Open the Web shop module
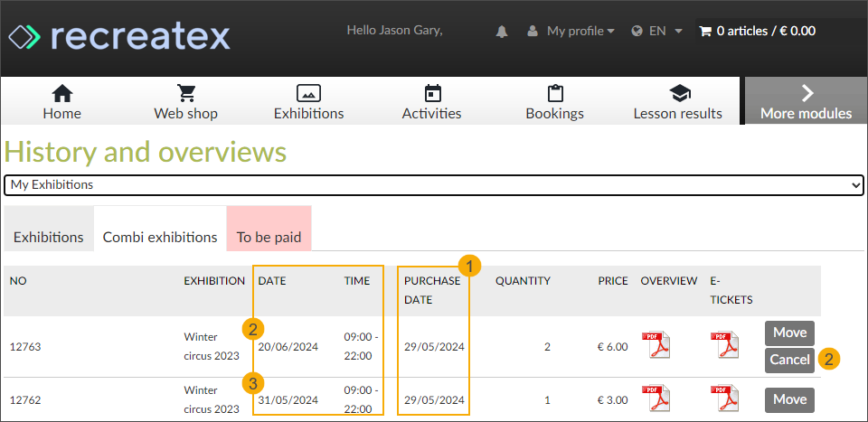 (x=185, y=102)
